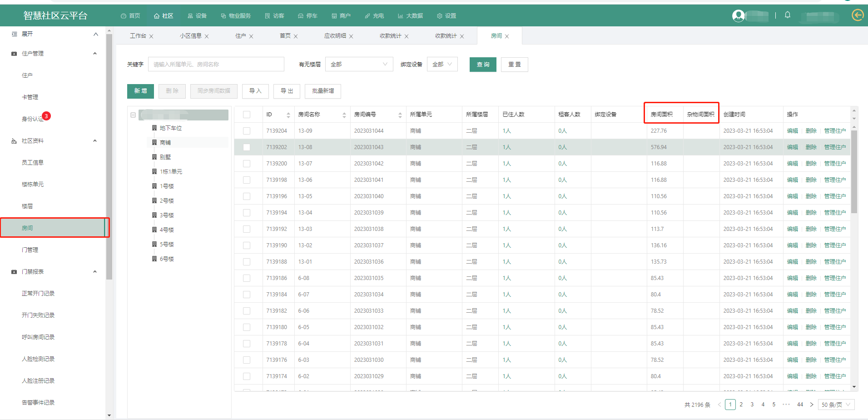Collapse the tree root node minus icon
Image resolution: width=868 pixels, height=420 pixels.
133,115
